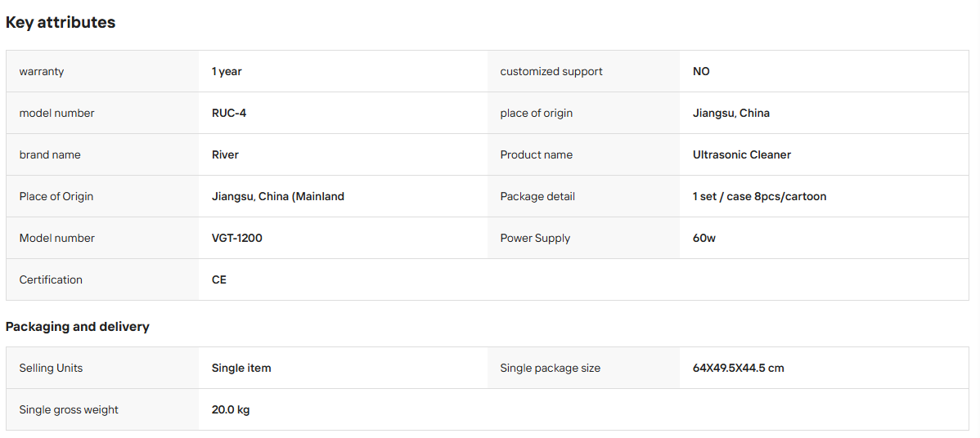Click the customized support NO value
Screen dimensions: 980x438
(701, 71)
